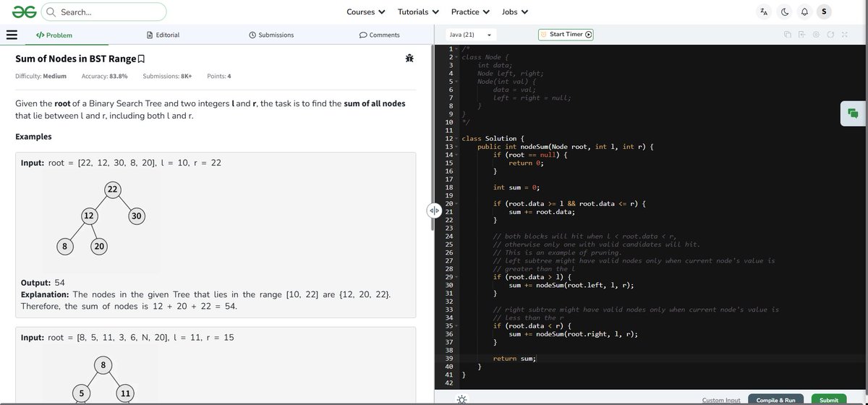Click the language translate icon
The height and width of the screenshot is (405, 868).
tap(765, 12)
